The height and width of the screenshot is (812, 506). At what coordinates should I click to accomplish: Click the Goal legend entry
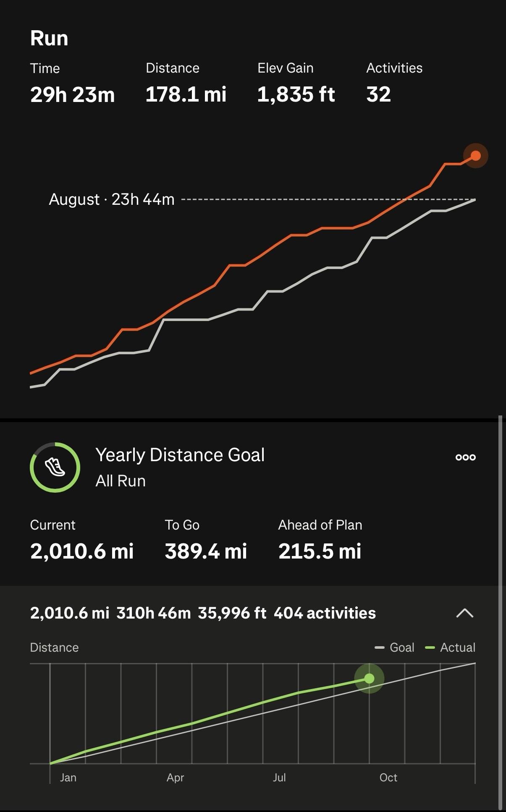point(395,648)
